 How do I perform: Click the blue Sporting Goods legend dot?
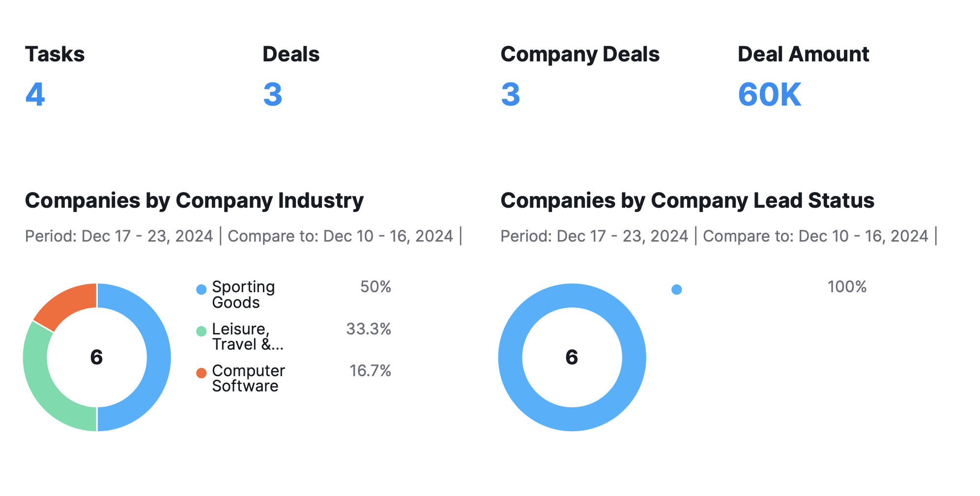click(201, 290)
